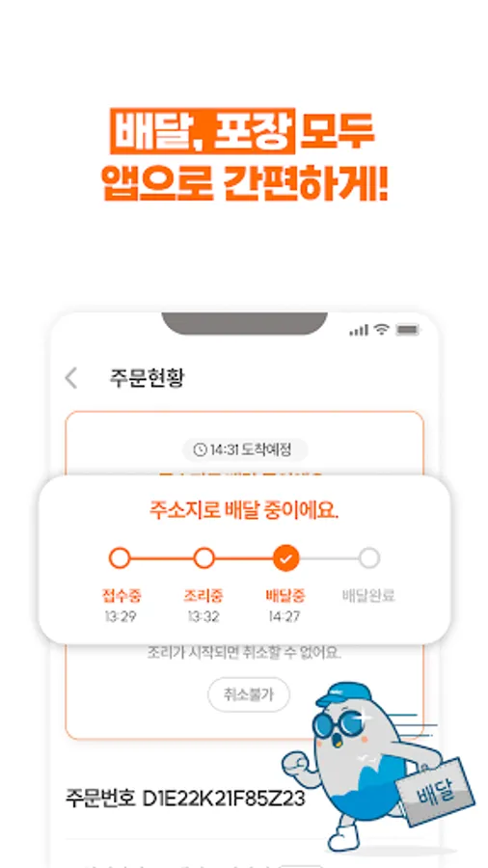The width and height of the screenshot is (488, 868).
Task: Select the 접수중 step circle
Action: (x=120, y=558)
